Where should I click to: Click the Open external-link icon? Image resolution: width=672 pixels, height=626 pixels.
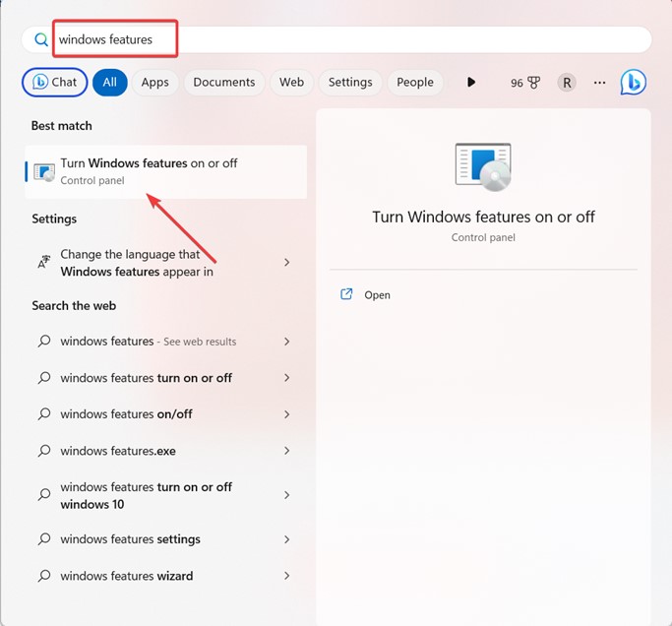click(346, 294)
